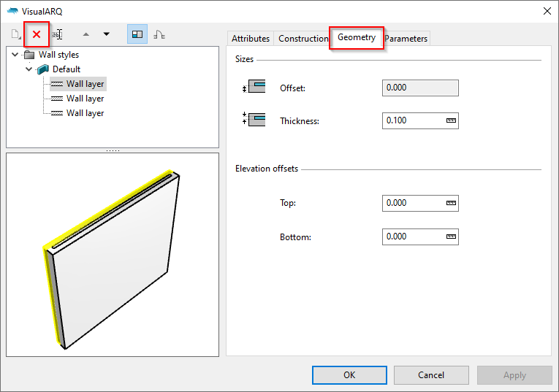The image size is (559, 392).
Task: Click the Thickness input field
Action: coord(420,120)
